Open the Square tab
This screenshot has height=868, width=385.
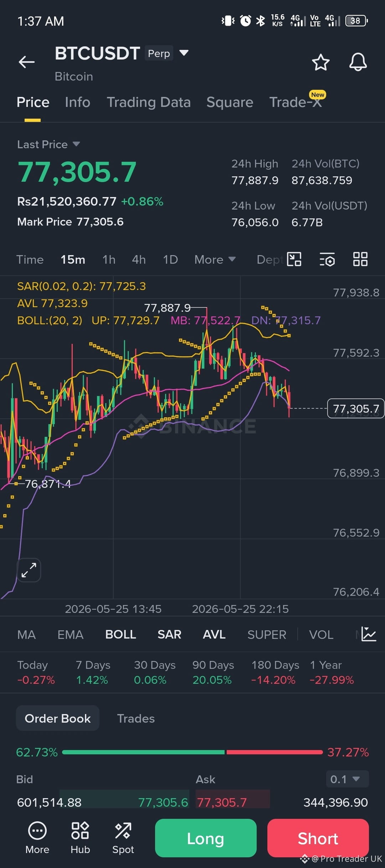230,102
